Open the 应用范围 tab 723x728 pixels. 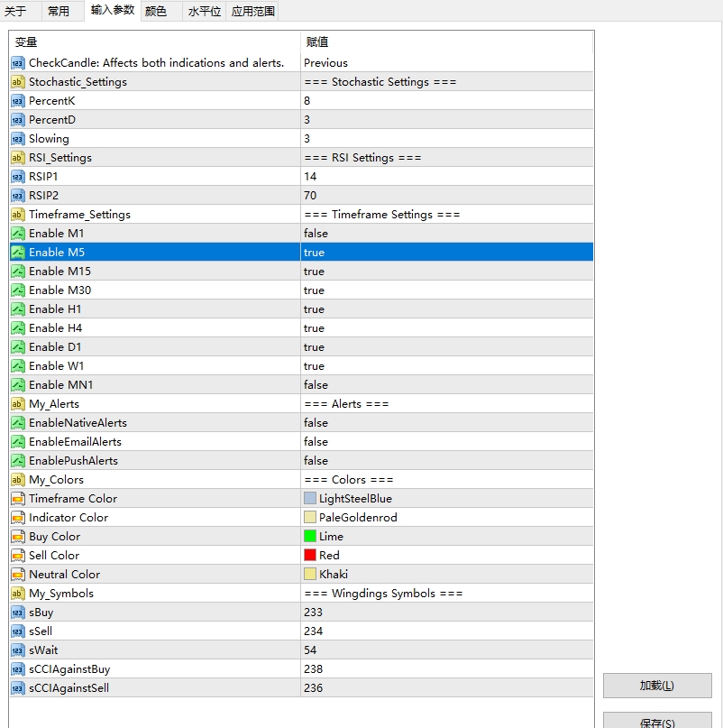point(253,11)
